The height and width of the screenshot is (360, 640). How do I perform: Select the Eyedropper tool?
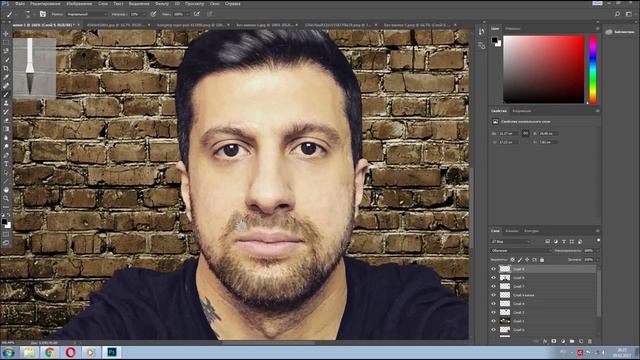[x=6, y=77]
